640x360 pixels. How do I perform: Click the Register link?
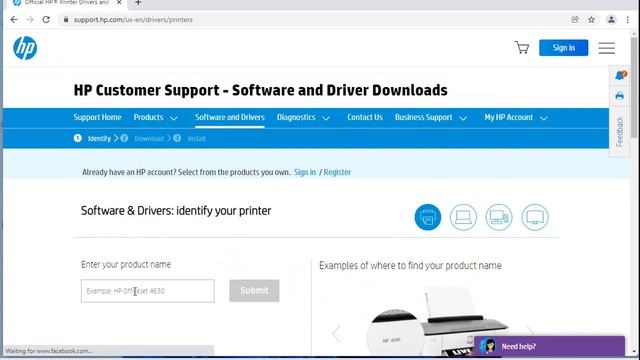point(337,172)
